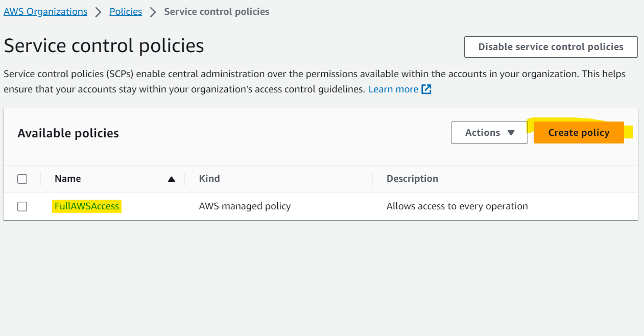Click 'Service control policies' breadcrumb text
644x336 pixels.
click(x=217, y=11)
